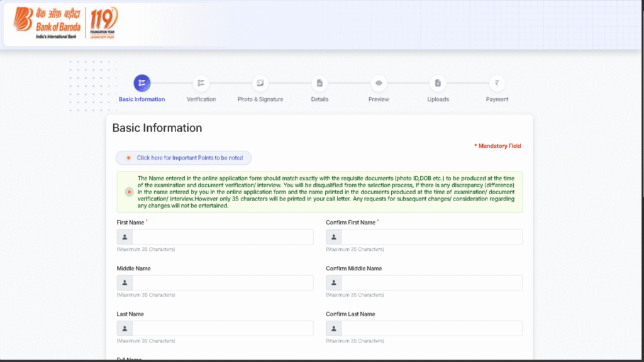This screenshot has height=362, width=644.
Task: Select the Preview step eye icon
Action: (x=379, y=83)
